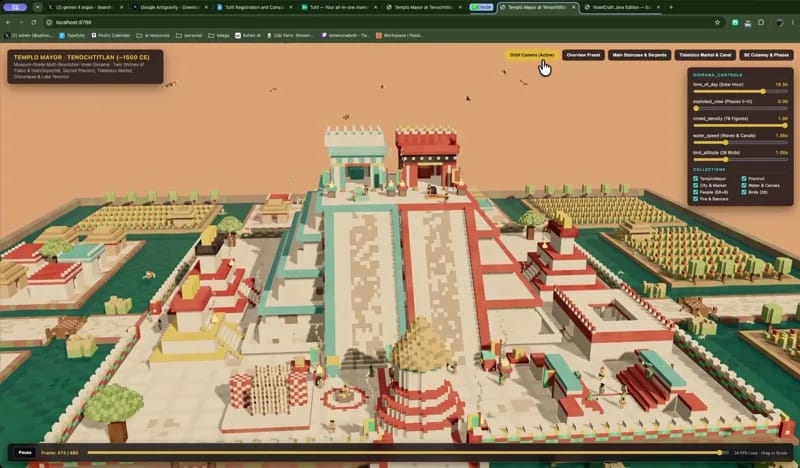800x468 pixels.
Task: Click the site info icon in address bar
Action: click(49, 22)
